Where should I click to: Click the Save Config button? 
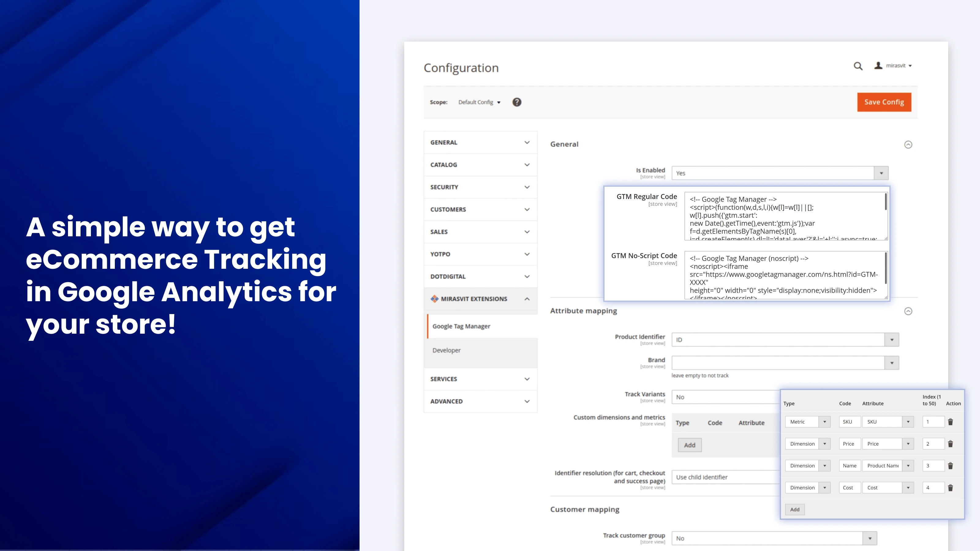tap(884, 102)
